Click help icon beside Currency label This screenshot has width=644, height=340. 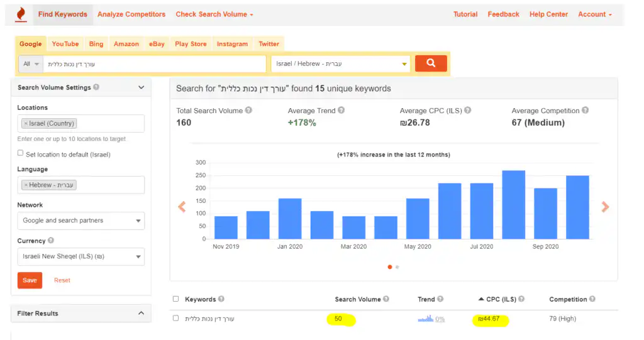click(51, 241)
